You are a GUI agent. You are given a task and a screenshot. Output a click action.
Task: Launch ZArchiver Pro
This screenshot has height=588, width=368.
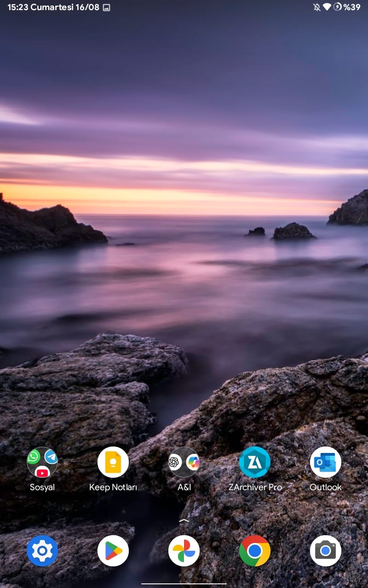click(255, 462)
